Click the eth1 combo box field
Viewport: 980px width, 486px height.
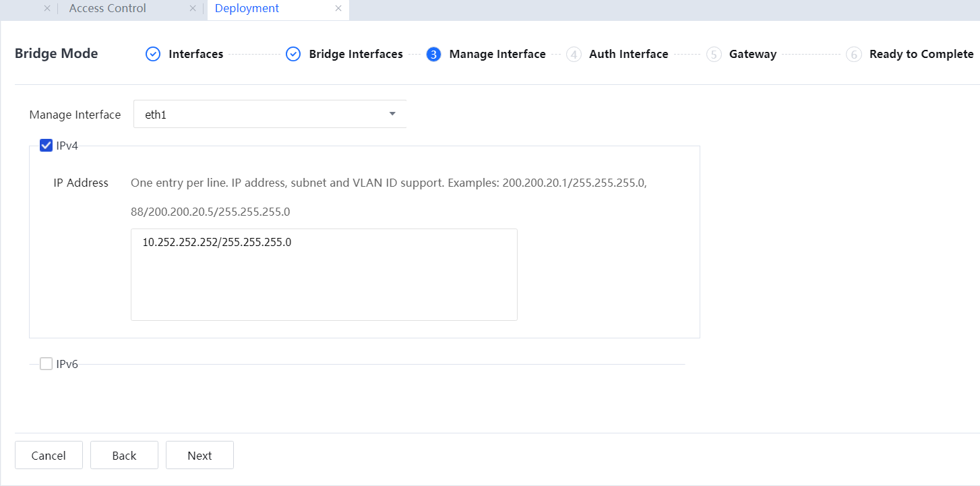click(263, 115)
